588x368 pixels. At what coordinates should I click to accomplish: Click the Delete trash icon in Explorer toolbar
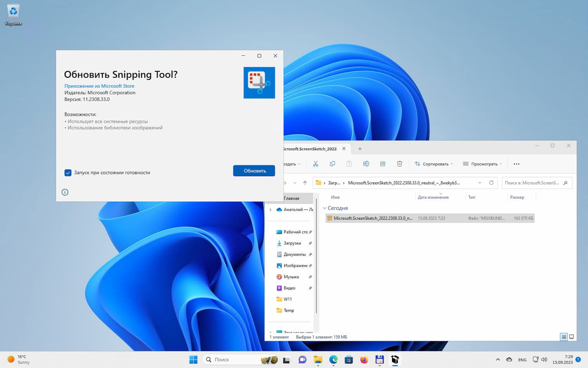399,164
